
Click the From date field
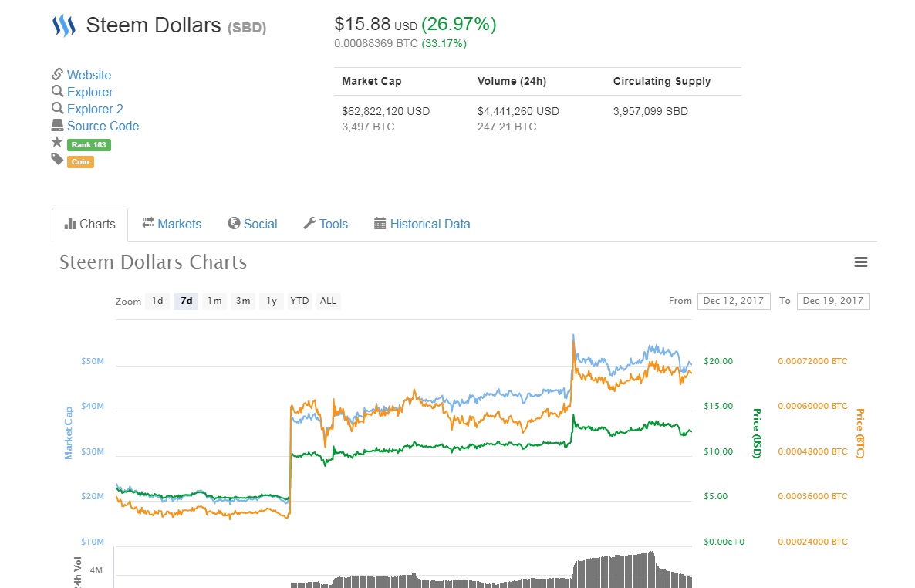733,301
